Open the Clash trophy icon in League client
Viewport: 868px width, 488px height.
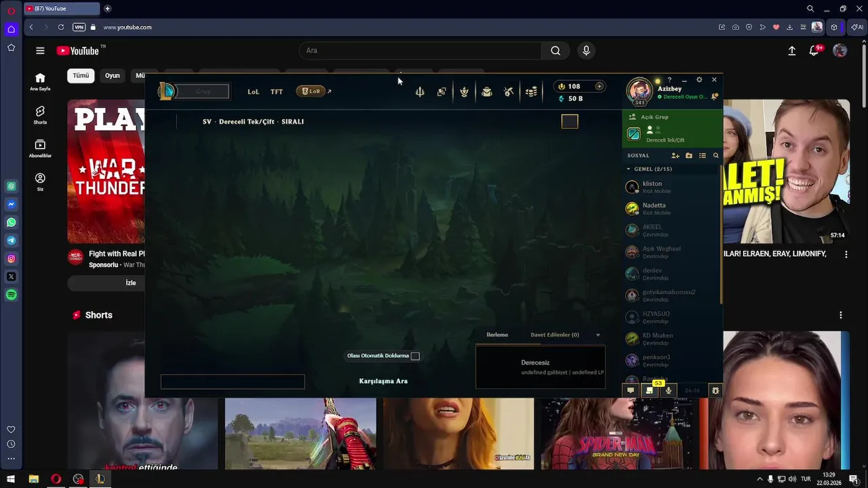tap(464, 91)
